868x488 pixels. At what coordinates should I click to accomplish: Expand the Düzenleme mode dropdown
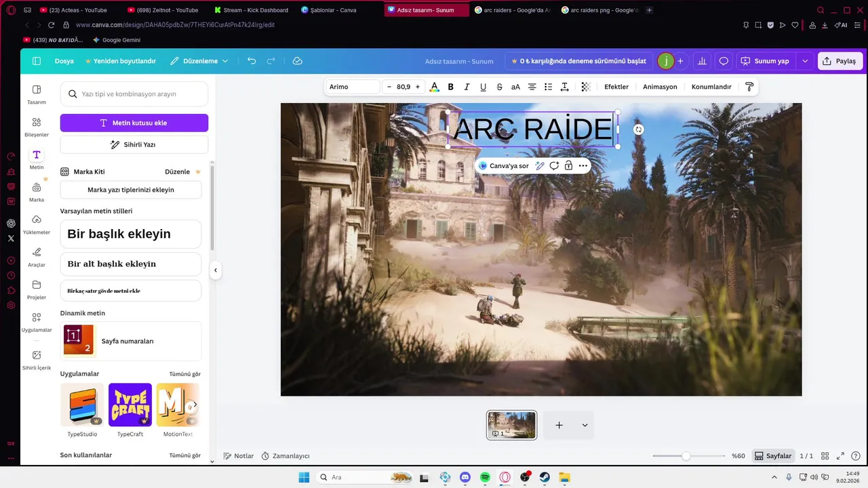[199, 61]
